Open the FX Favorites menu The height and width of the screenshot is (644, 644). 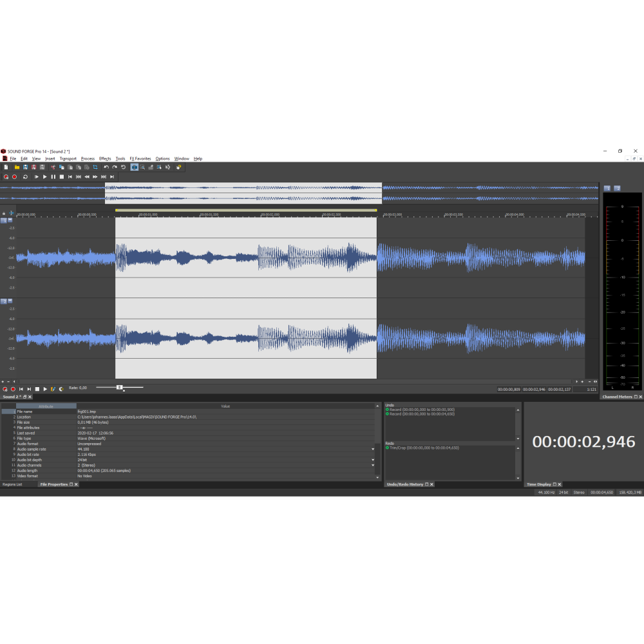point(140,158)
